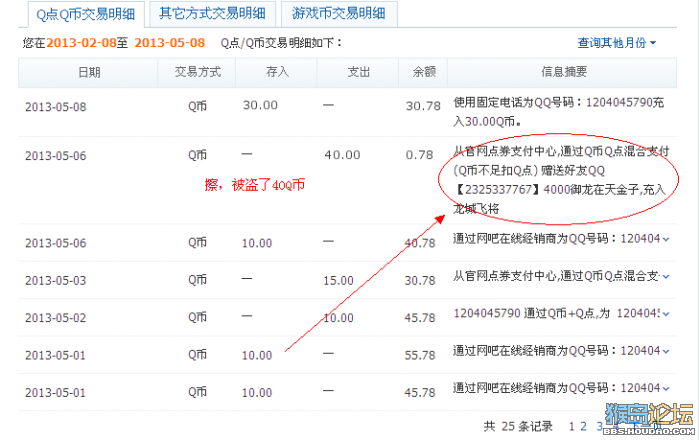Click the summary text 使用固定电话为QQ号码

[513, 103]
